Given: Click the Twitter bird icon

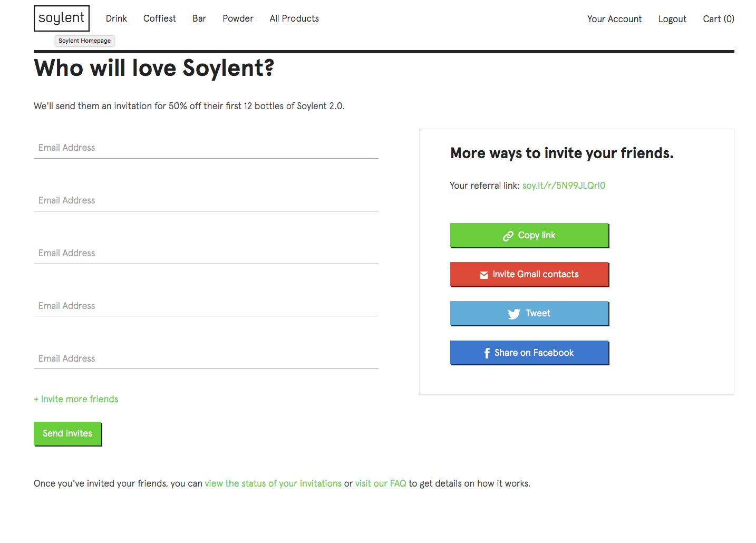Looking at the screenshot, I should point(514,314).
